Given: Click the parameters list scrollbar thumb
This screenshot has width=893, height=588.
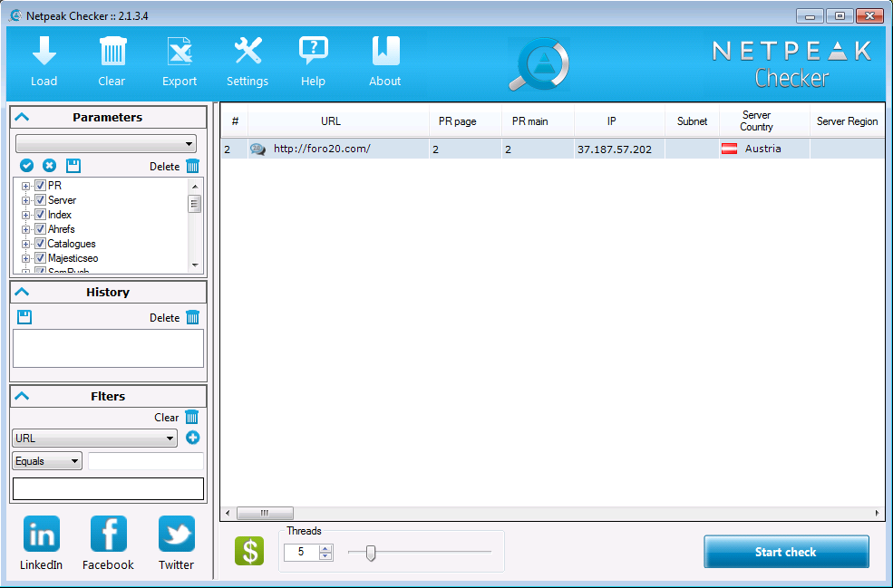Looking at the screenshot, I should pos(195,204).
